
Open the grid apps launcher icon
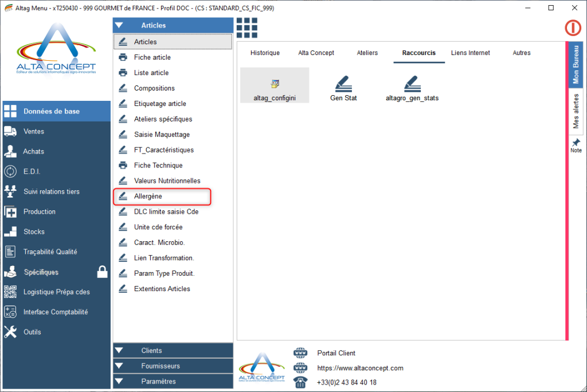point(246,28)
